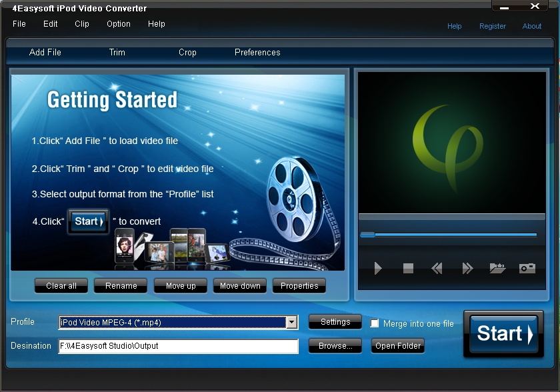Open the Clip menu

pyautogui.click(x=82, y=24)
